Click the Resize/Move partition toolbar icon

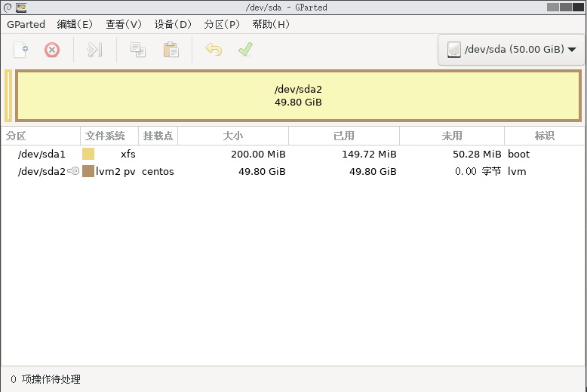[94, 50]
